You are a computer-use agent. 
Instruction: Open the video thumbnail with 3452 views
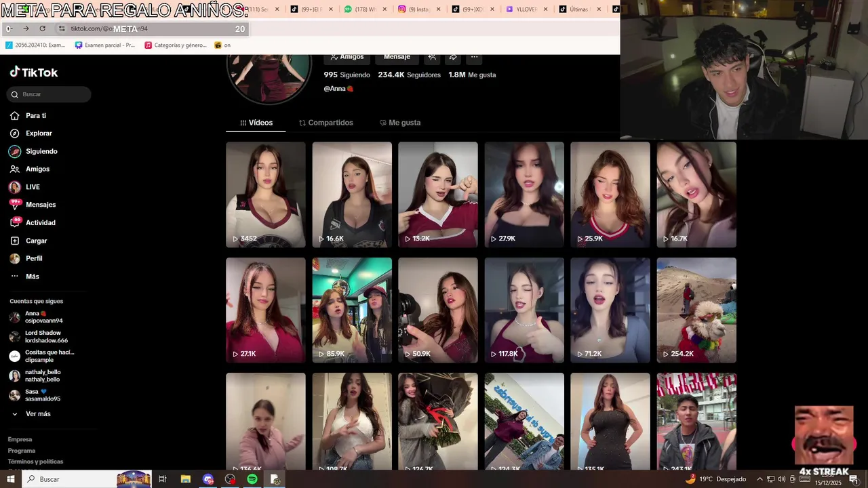point(266,195)
